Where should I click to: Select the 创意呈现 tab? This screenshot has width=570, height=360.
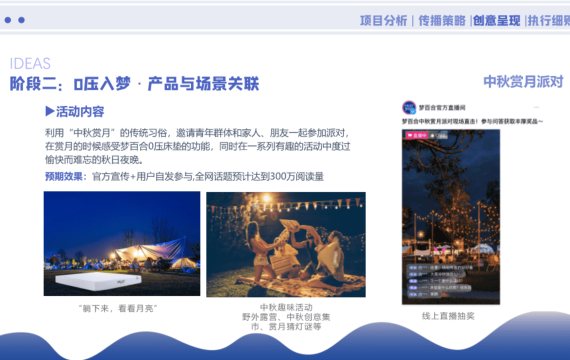[x=497, y=21]
